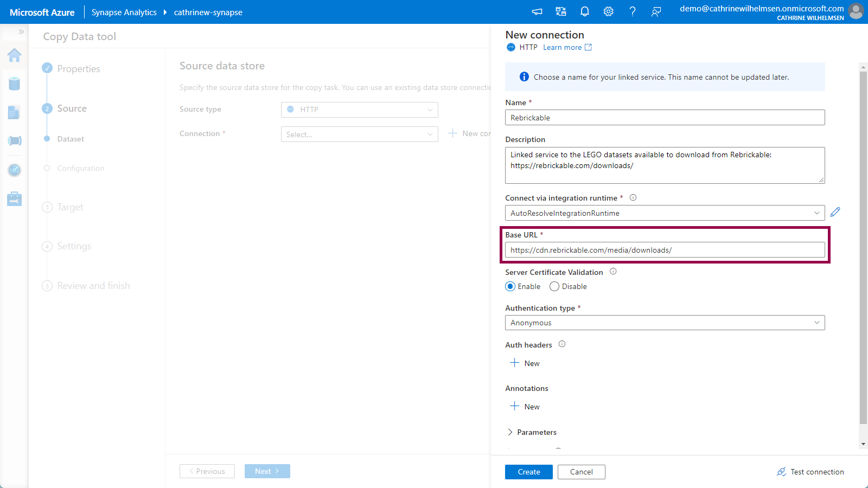Add a New auth header
The image size is (868, 488).
525,363
